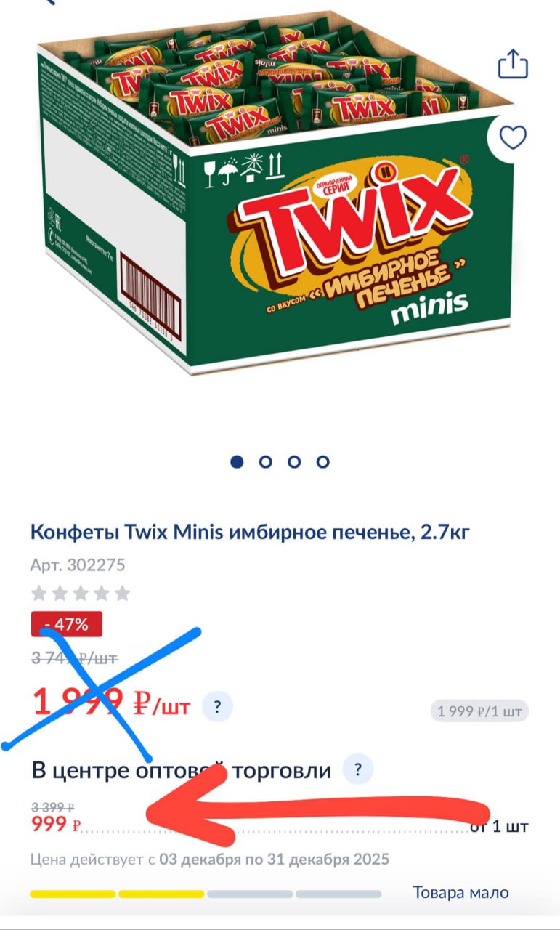The image size is (560, 930).
Task: Rate product with the first star
Action: pyautogui.click(x=39, y=593)
